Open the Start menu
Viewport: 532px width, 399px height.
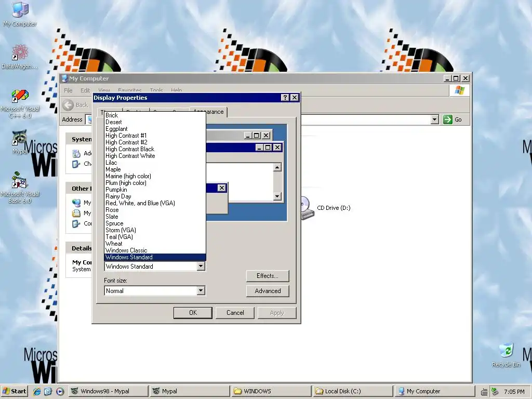click(14, 391)
